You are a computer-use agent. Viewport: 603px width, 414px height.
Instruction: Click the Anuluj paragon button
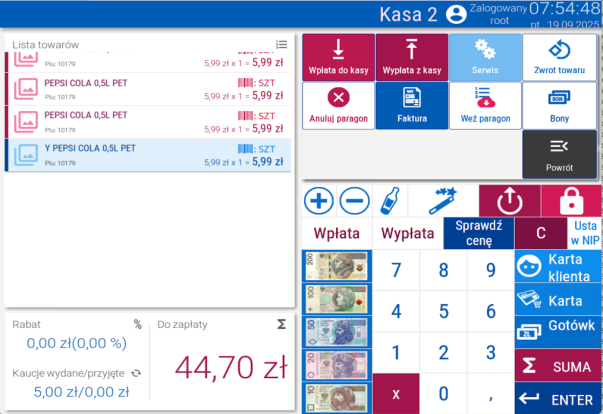(338, 105)
